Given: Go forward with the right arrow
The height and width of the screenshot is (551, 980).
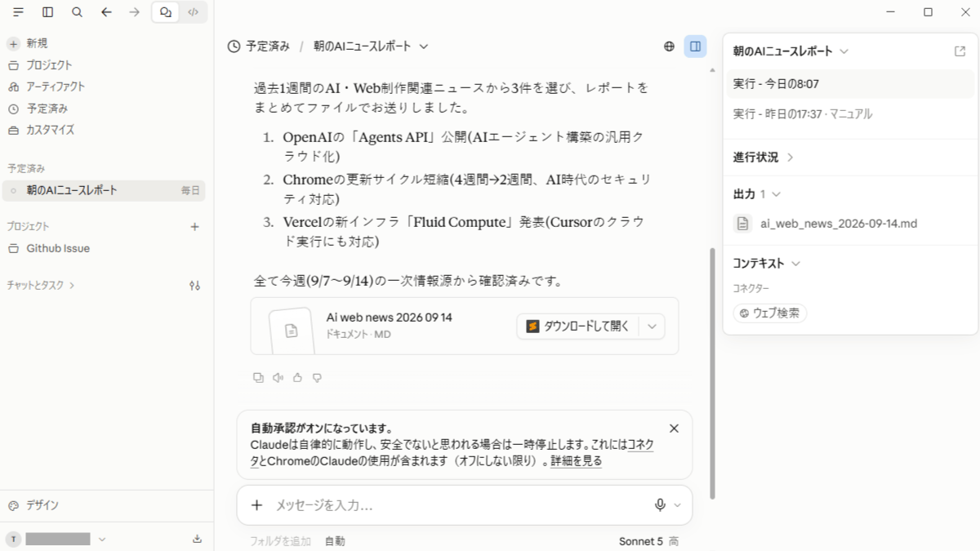Looking at the screenshot, I should pos(135,12).
